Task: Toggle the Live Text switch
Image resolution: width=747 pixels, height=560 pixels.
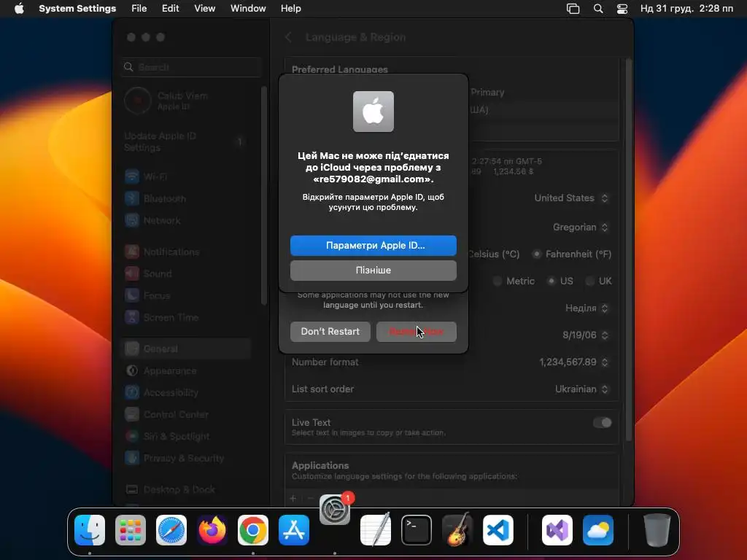Action: tap(602, 423)
